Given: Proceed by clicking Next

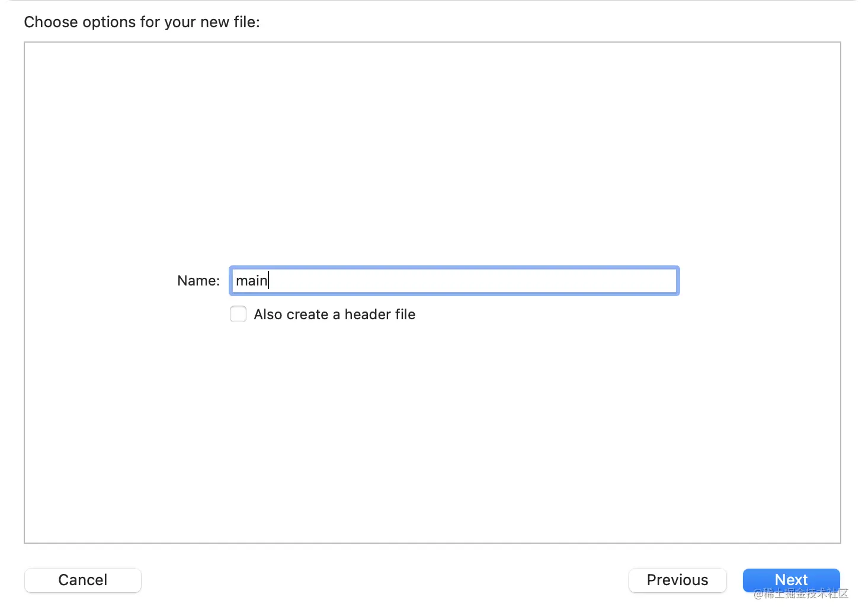Looking at the screenshot, I should [x=791, y=580].
